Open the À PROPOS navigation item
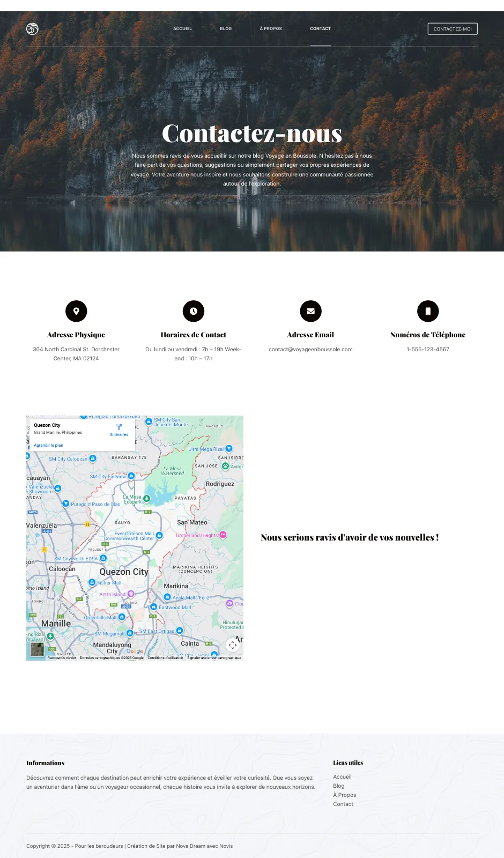The width and height of the screenshot is (504, 858). pos(271,29)
